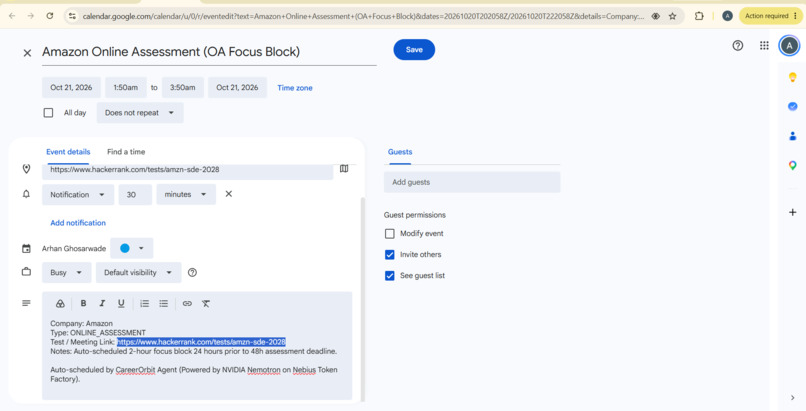Screen dimensions: 806x411
Task: Insert a link in description
Action: pos(187,304)
